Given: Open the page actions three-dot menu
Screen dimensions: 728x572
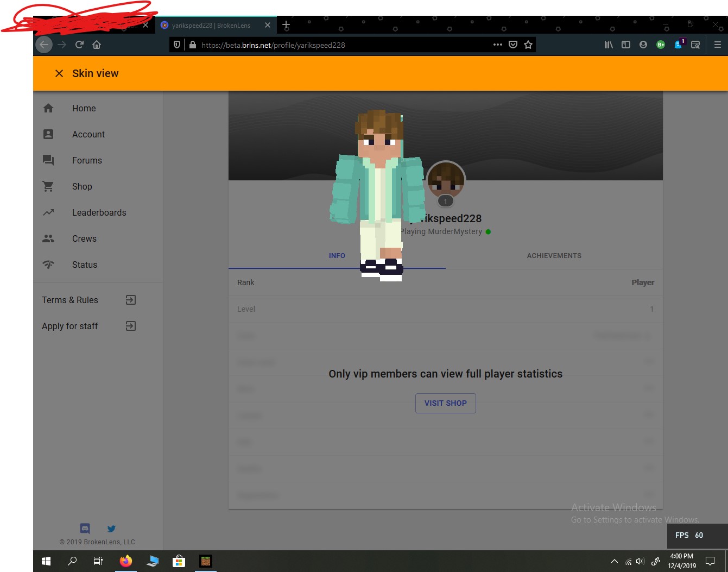Looking at the screenshot, I should (x=497, y=45).
